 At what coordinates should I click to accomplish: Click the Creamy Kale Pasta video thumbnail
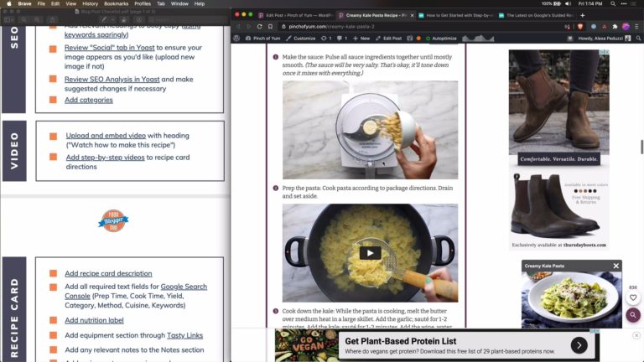pos(572,299)
